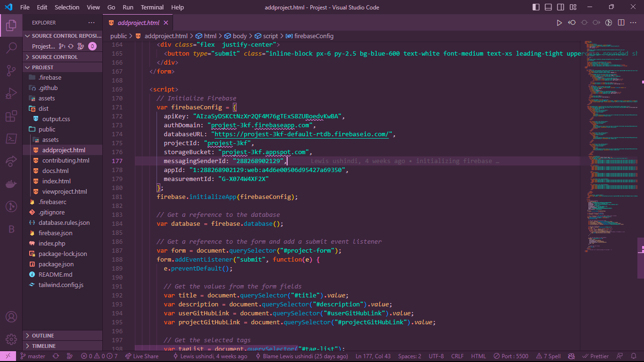The height and width of the screenshot is (362, 644).
Task: Select the Run and Debug icon
Action: pos(11,93)
